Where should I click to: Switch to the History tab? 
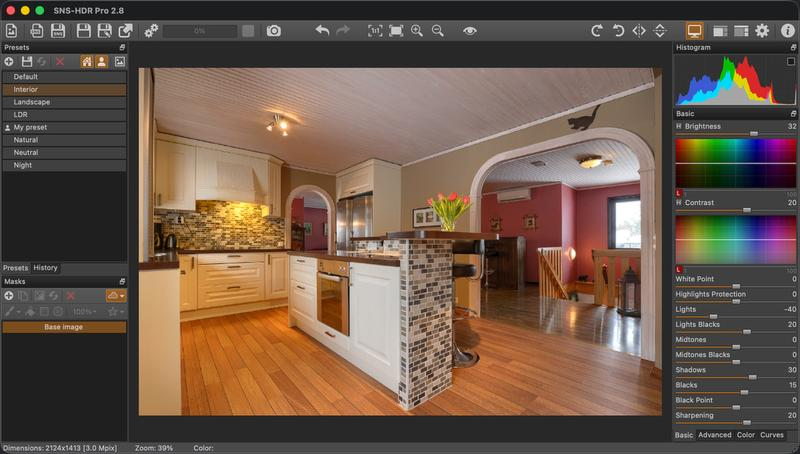pos(45,268)
